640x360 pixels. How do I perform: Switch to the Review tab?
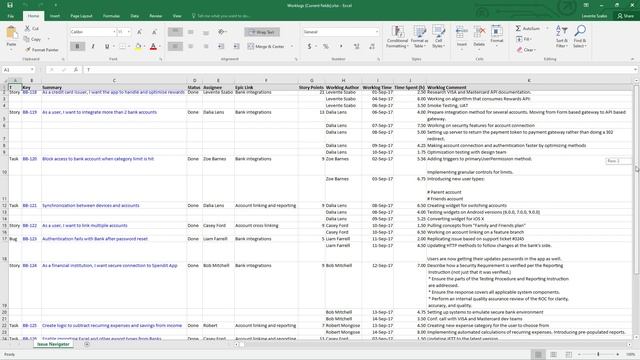(156, 16)
